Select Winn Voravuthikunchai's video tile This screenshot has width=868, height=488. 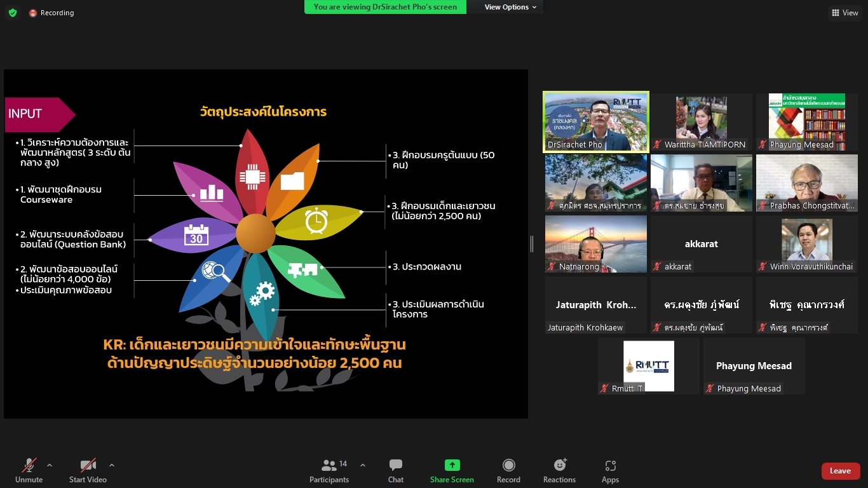(x=806, y=244)
